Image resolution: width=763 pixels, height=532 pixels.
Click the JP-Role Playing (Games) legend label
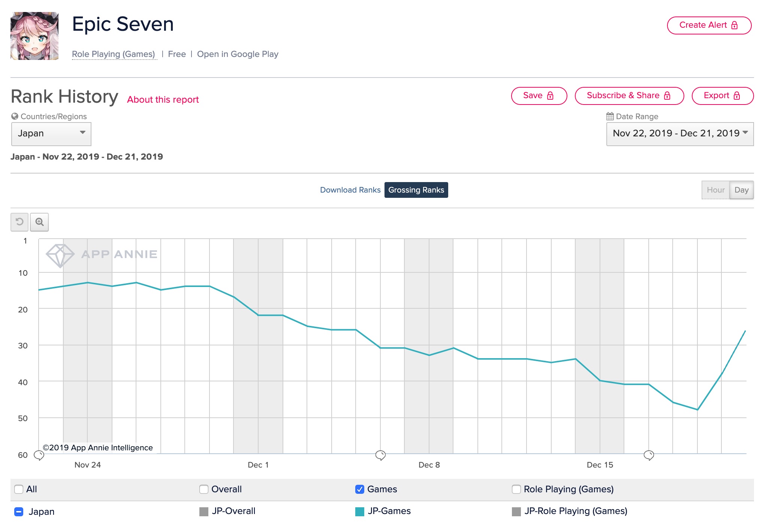576,511
